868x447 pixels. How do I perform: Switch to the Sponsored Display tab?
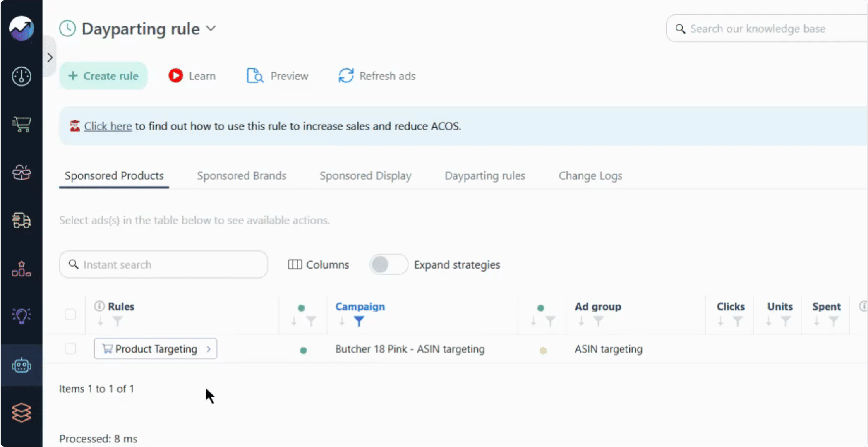pyautogui.click(x=365, y=176)
